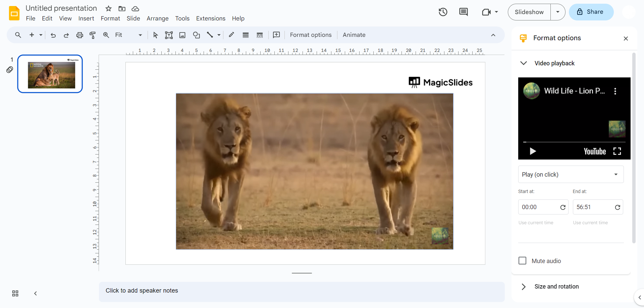
Task: Select the text box tool
Action: 169,35
